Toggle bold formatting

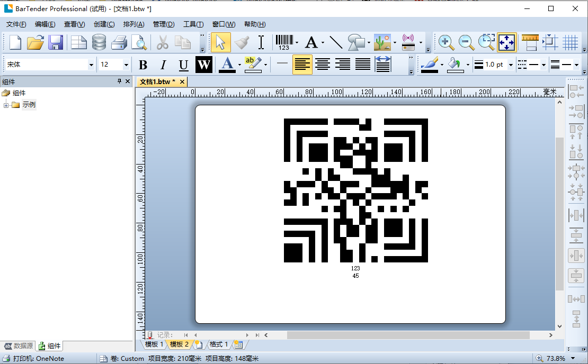[x=143, y=65]
